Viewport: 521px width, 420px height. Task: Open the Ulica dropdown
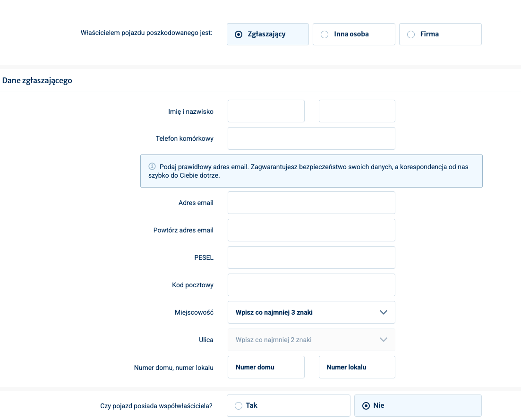pos(302,340)
